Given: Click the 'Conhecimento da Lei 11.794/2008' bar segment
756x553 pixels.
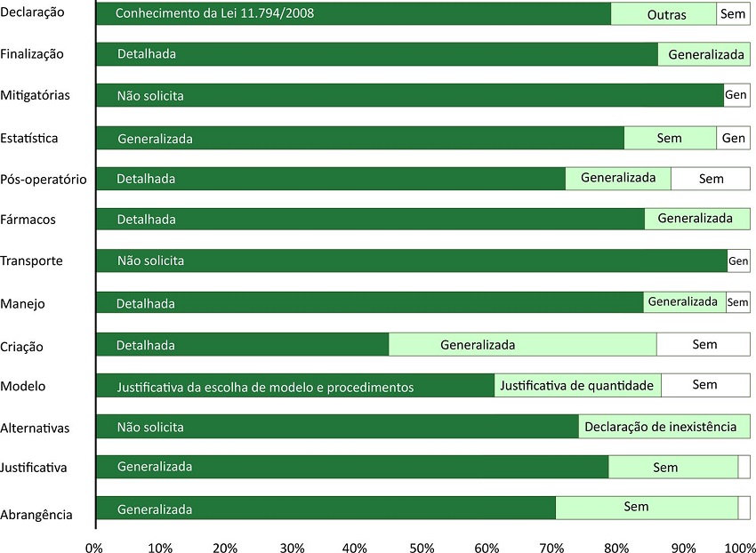Looking at the screenshot, I should click(x=353, y=14).
